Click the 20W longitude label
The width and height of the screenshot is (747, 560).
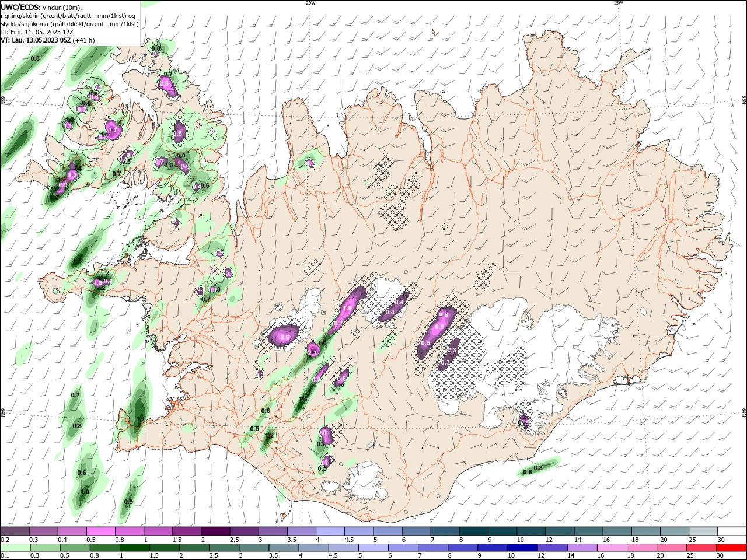(x=310, y=3)
